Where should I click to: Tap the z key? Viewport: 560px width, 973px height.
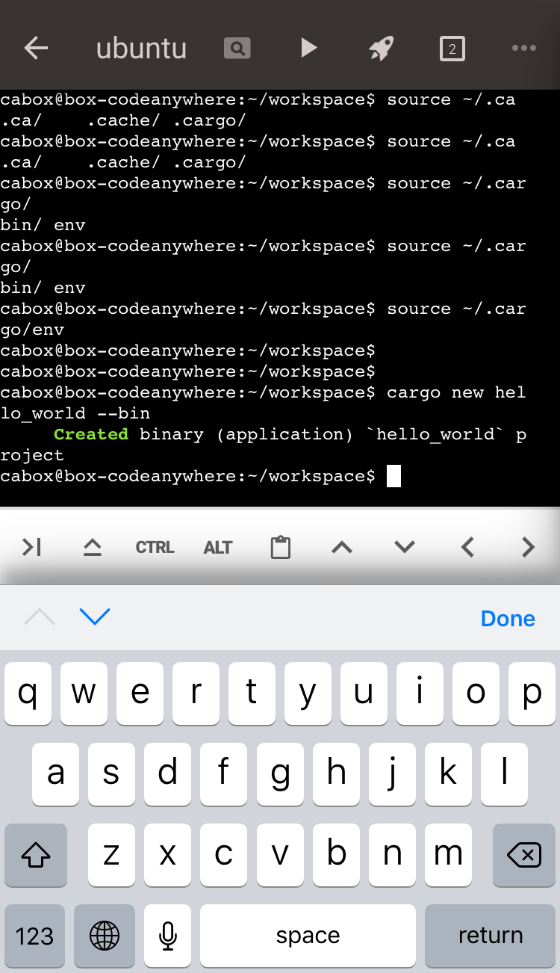(x=112, y=855)
